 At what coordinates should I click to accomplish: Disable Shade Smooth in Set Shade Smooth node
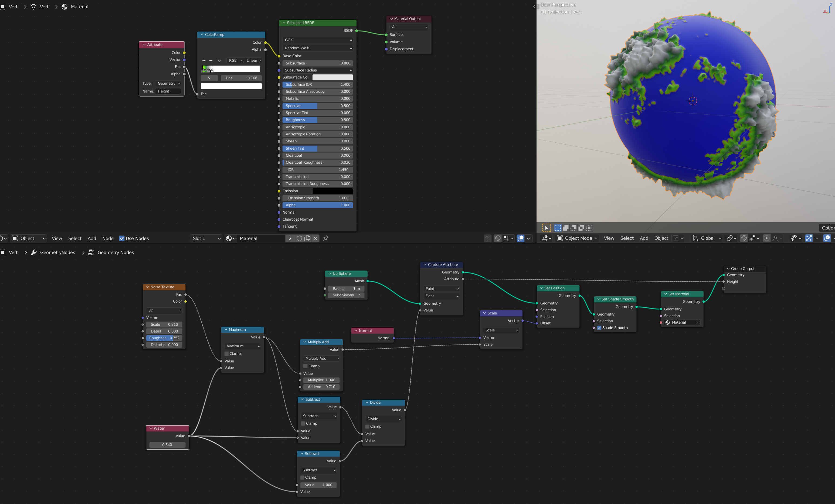point(599,328)
